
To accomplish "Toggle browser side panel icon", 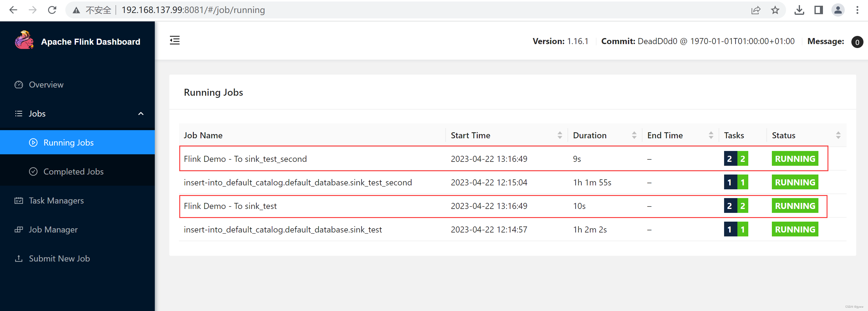I will point(818,10).
